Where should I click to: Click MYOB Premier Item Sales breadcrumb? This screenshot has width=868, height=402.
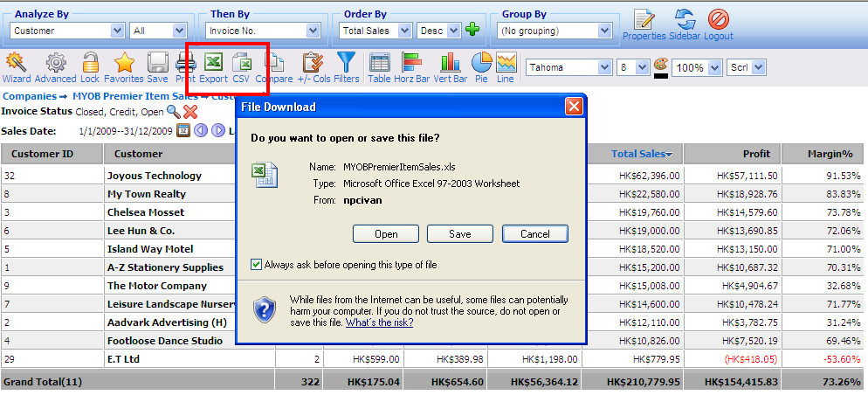point(135,96)
